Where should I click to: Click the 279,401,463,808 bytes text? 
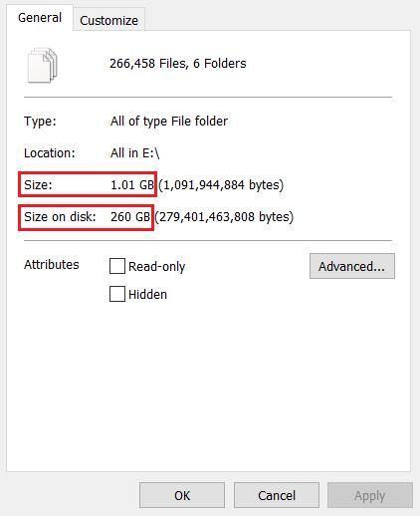[x=224, y=217]
